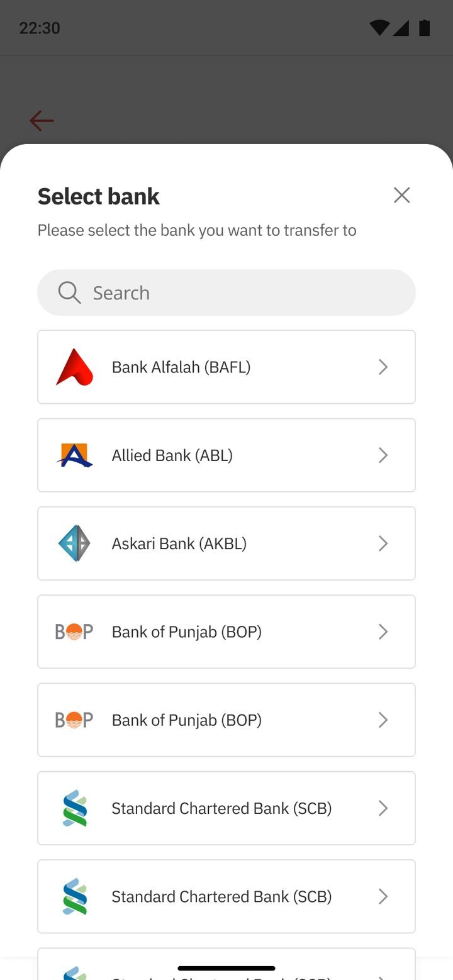This screenshot has width=453, height=980.
Task: Tap the Allied Bank logo icon
Action: coord(74,455)
